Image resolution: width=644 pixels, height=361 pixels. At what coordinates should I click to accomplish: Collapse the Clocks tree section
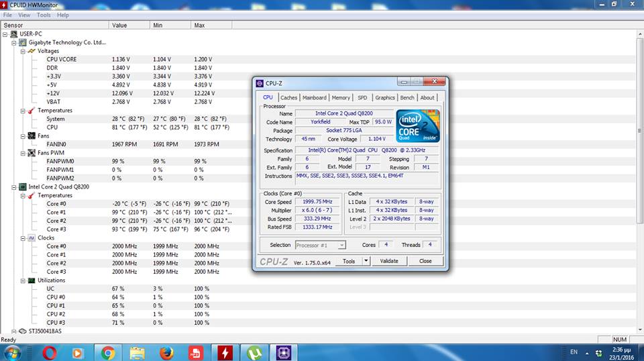(22, 238)
